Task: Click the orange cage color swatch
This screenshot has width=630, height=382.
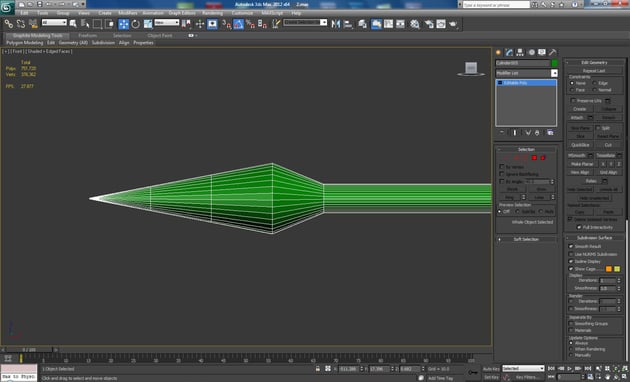Action: 609,269
